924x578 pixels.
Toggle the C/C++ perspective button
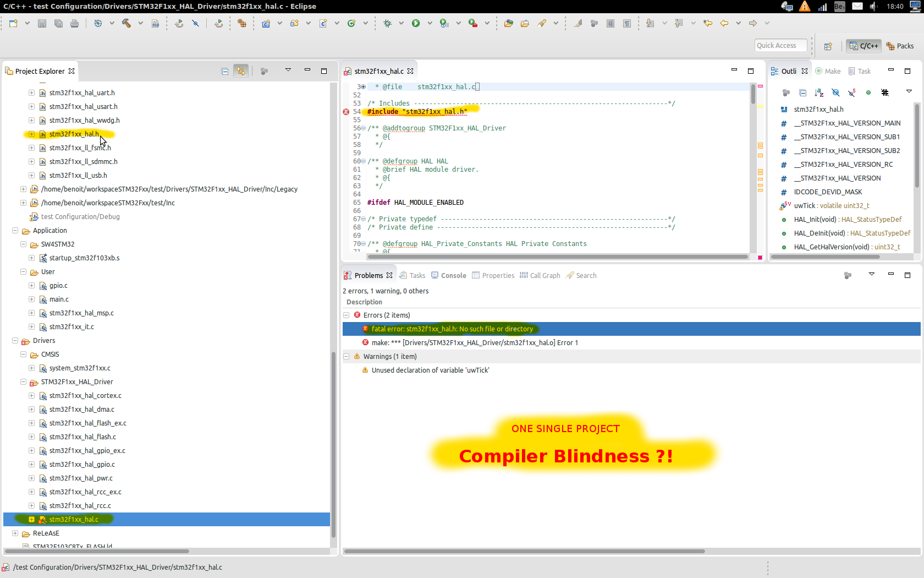(x=864, y=46)
